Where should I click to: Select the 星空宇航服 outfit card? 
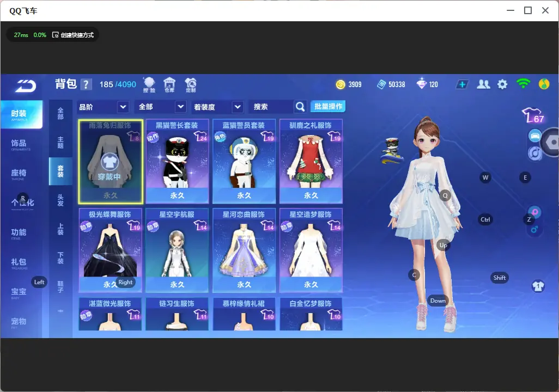pyautogui.click(x=177, y=250)
